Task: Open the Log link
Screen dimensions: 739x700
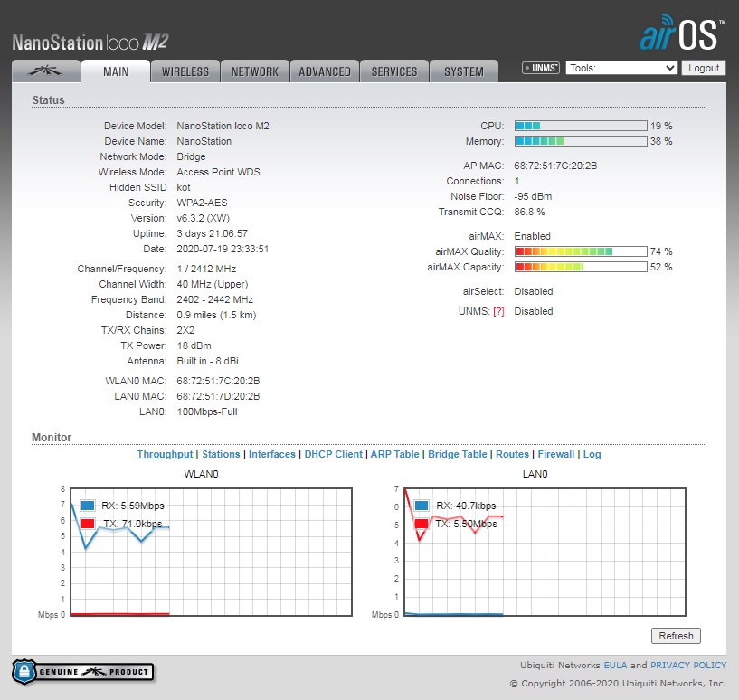Action: click(592, 454)
